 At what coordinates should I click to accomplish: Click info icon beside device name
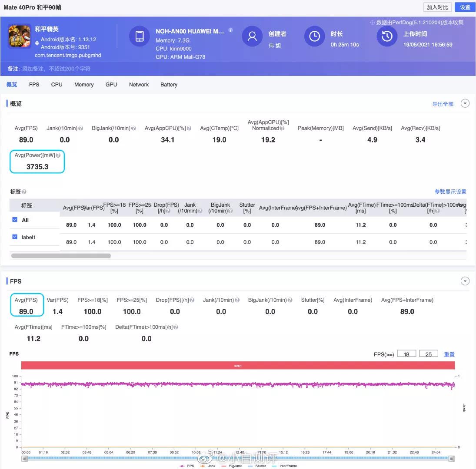point(230,30)
